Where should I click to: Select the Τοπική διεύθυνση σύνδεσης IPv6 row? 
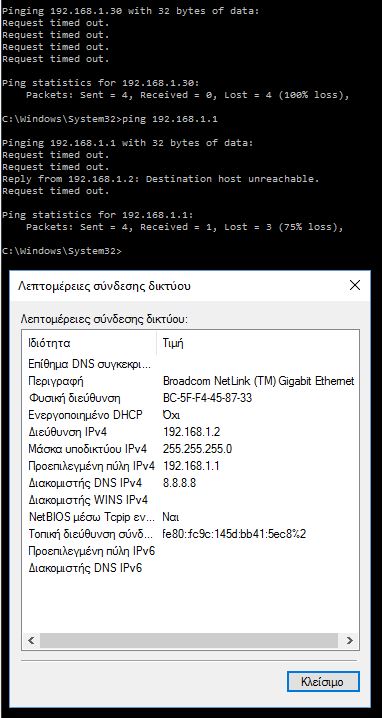click(190, 534)
